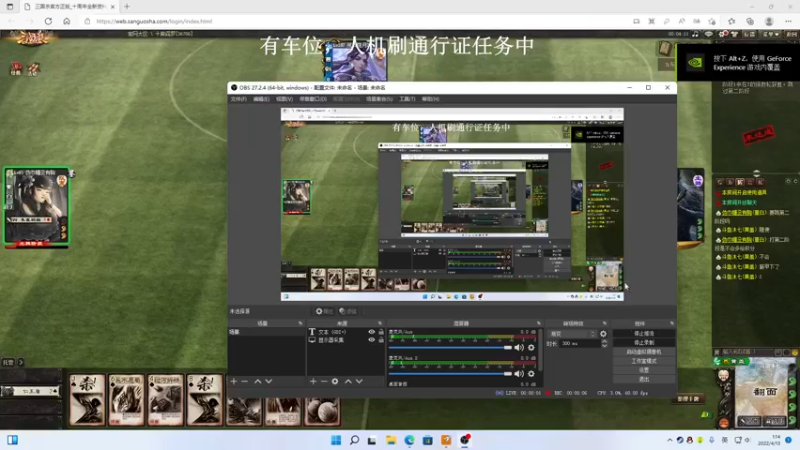
Task: Move scene up with the up arrow
Action: tap(258, 381)
